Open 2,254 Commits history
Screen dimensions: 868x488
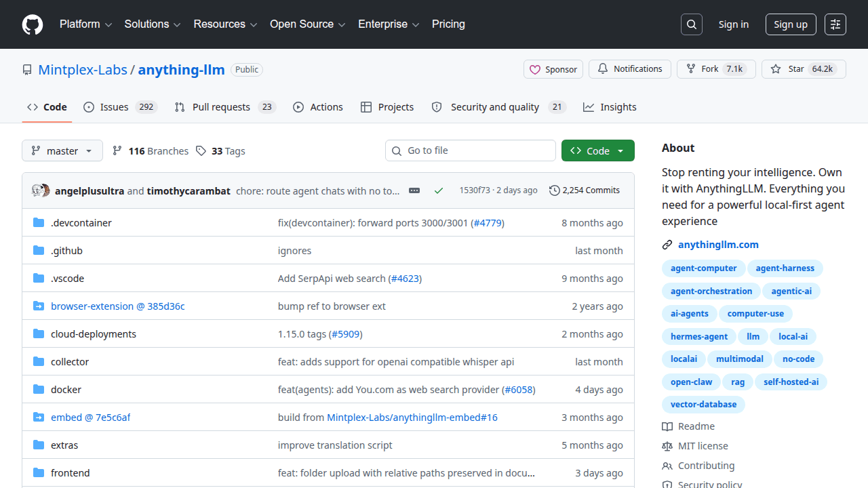(x=585, y=190)
